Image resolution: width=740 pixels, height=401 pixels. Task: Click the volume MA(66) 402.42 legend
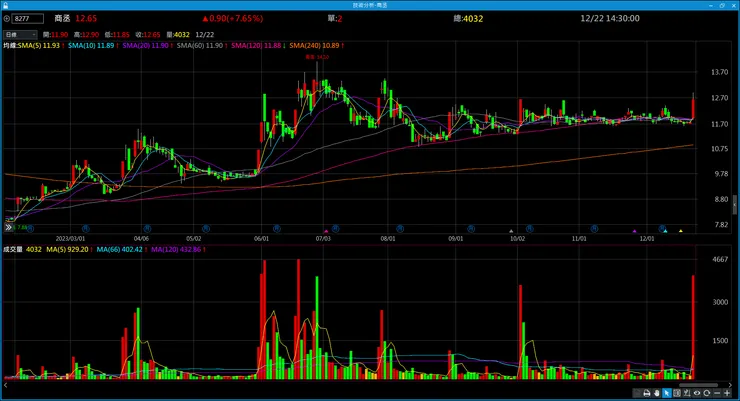[121, 249]
